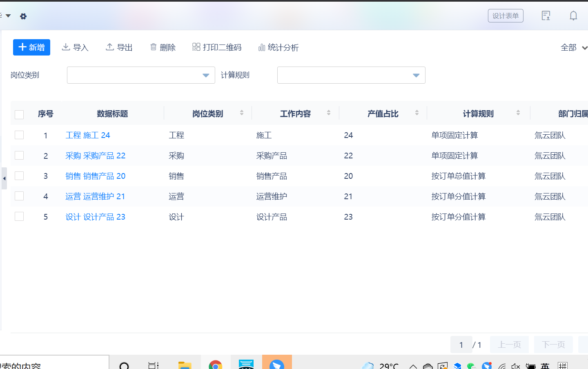The image size is (588, 369).
Task: Click the top-left caret dropdown arrow
Action: coord(8,16)
